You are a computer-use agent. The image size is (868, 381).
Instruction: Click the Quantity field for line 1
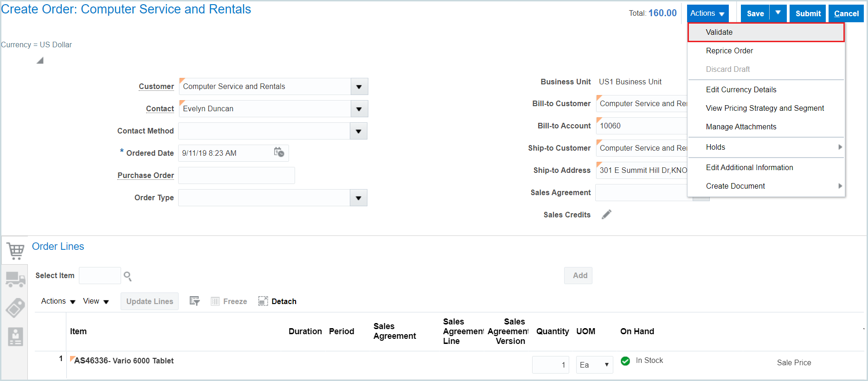(551, 365)
